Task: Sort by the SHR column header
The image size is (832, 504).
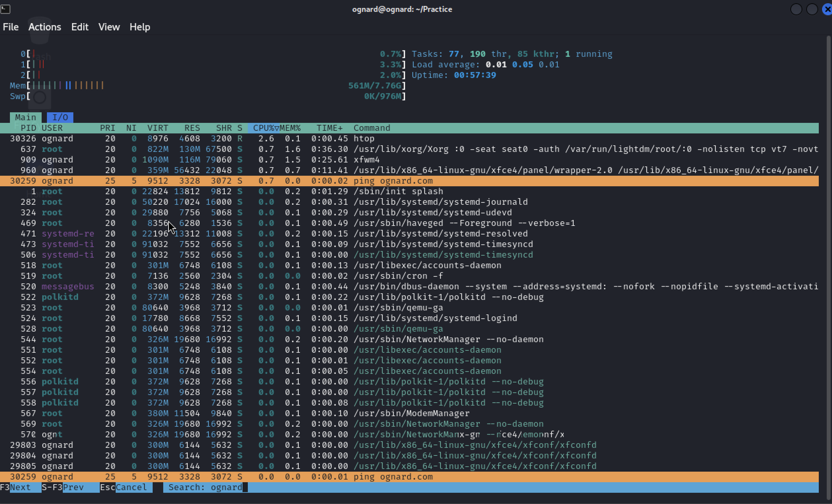Action: tap(224, 128)
